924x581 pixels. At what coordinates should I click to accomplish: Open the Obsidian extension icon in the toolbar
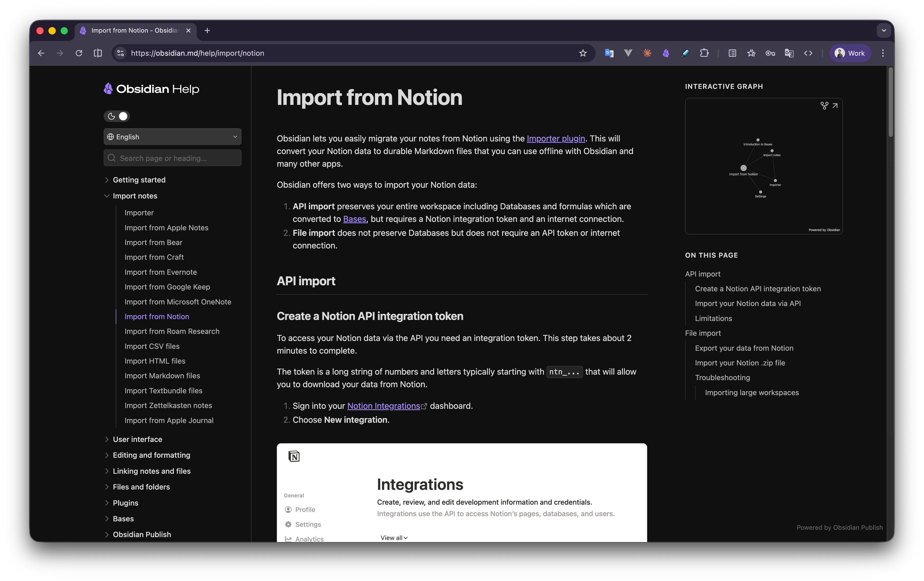tap(666, 53)
